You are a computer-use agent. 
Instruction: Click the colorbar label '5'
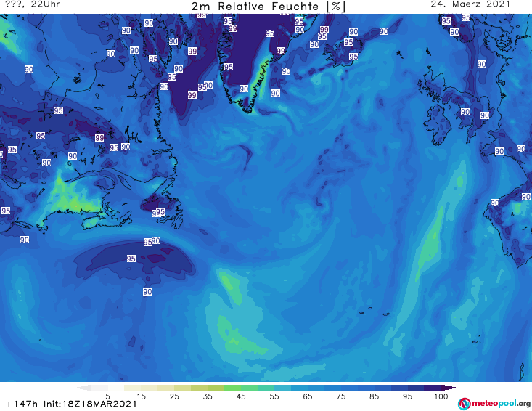coord(107,396)
